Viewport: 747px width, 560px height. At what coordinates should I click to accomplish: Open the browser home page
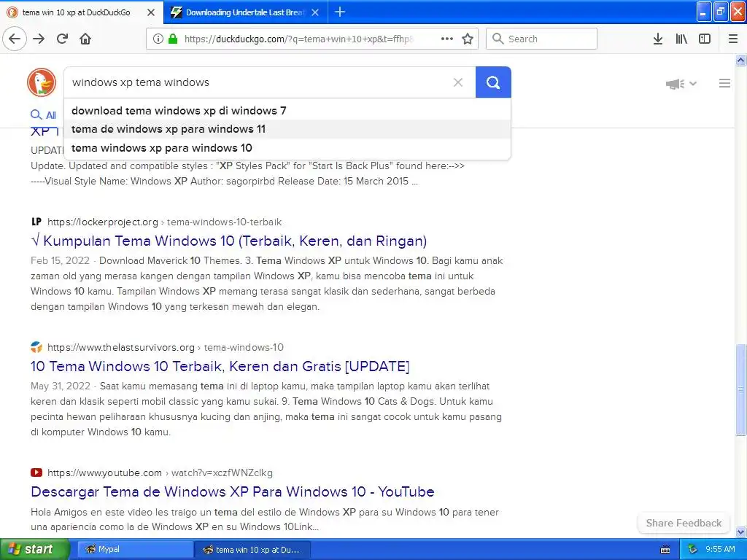85,39
